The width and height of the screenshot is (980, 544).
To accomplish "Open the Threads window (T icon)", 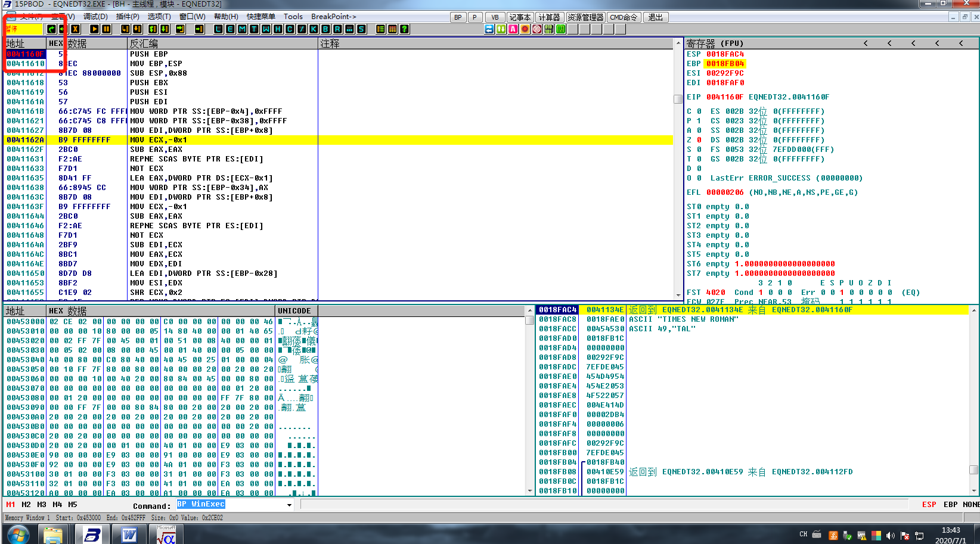I will pos(254,29).
